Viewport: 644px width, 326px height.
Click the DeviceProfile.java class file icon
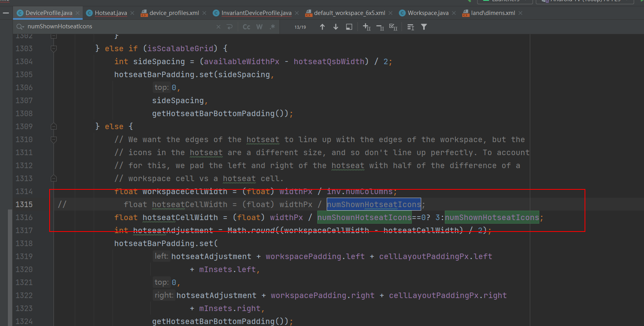[x=20, y=13]
